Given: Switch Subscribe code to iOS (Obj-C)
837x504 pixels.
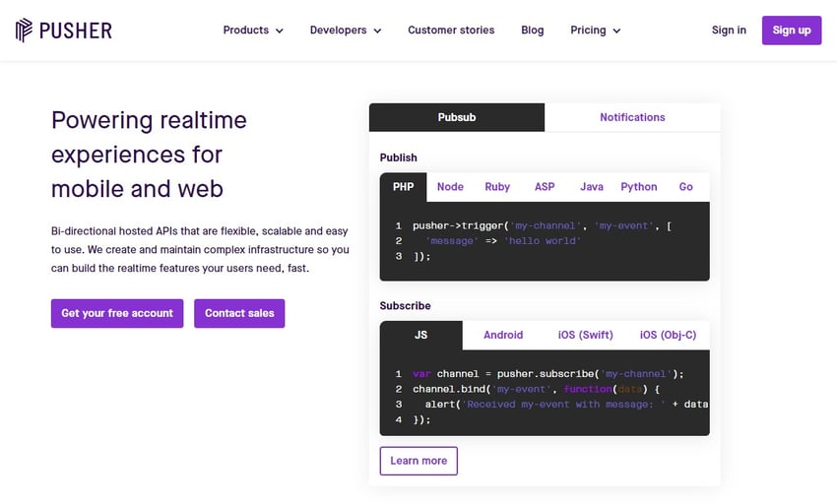Looking at the screenshot, I should [x=668, y=336].
